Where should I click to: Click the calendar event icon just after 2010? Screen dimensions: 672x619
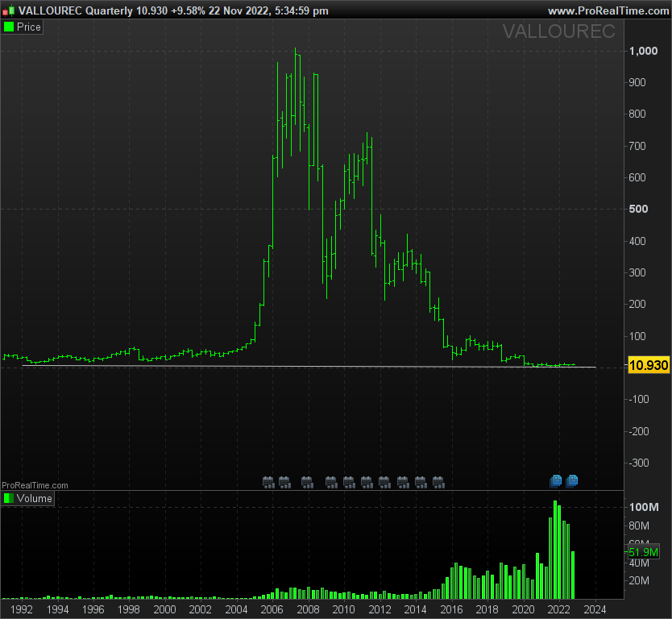click(349, 482)
